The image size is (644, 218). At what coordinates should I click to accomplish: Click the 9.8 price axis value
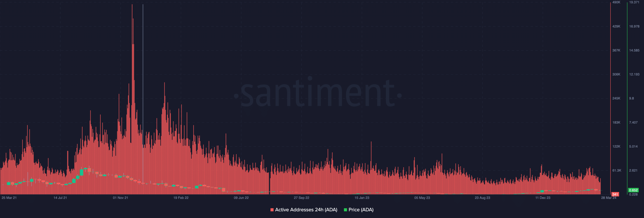click(x=631, y=99)
